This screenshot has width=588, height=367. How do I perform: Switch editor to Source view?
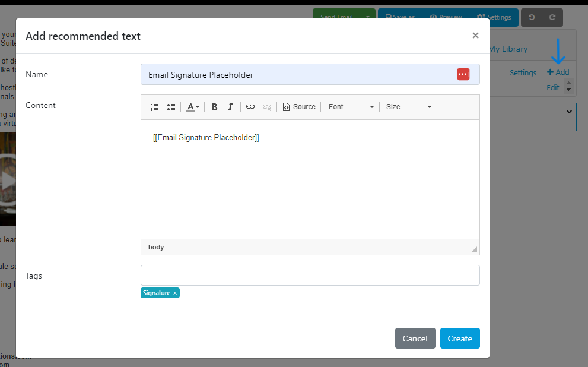pyautogui.click(x=299, y=107)
